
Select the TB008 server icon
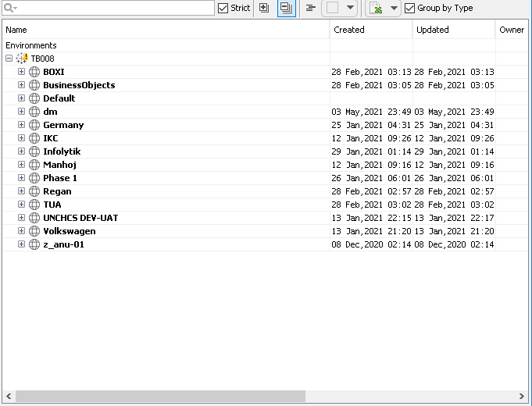click(x=22, y=59)
